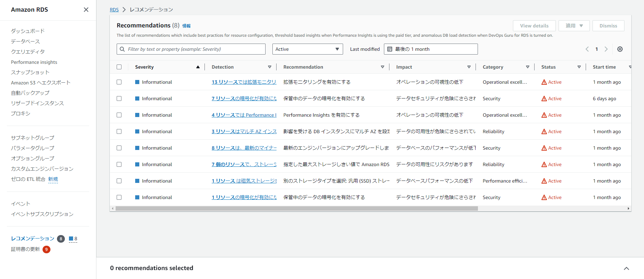Sort by Detection column arrow
The width and height of the screenshot is (644, 279).
click(x=270, y=67)
